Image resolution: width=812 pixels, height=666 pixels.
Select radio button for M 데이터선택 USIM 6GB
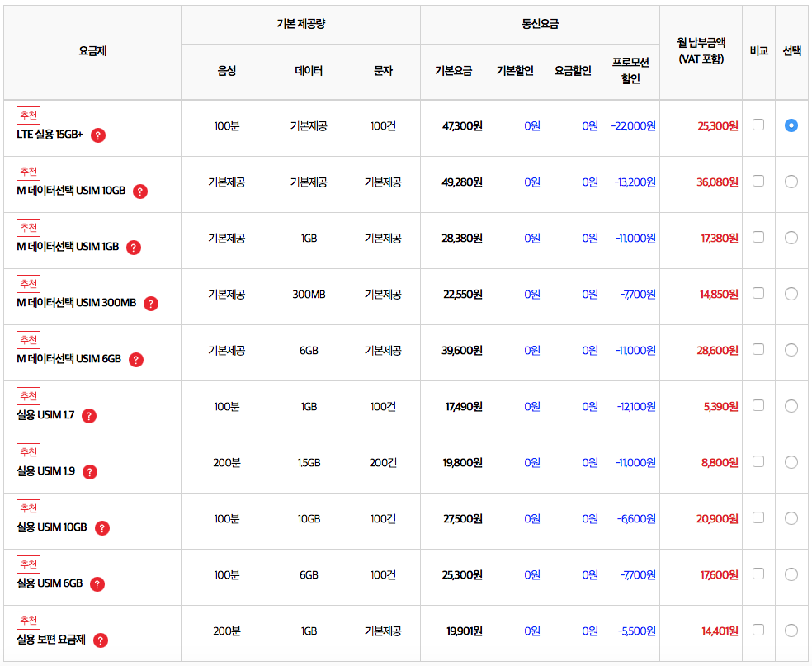(791, 350)
